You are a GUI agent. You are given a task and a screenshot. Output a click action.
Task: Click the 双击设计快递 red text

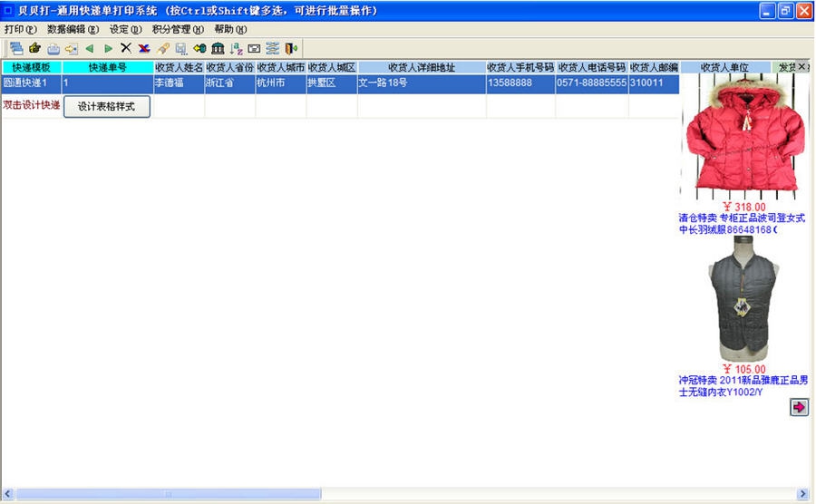[x=31, y=105]
